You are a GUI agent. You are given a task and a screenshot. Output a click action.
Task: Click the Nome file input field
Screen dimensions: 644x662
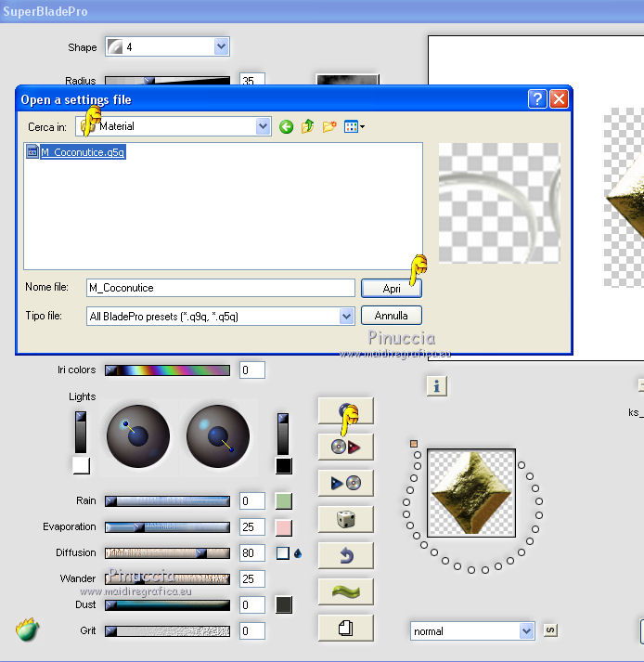point(220,288)
